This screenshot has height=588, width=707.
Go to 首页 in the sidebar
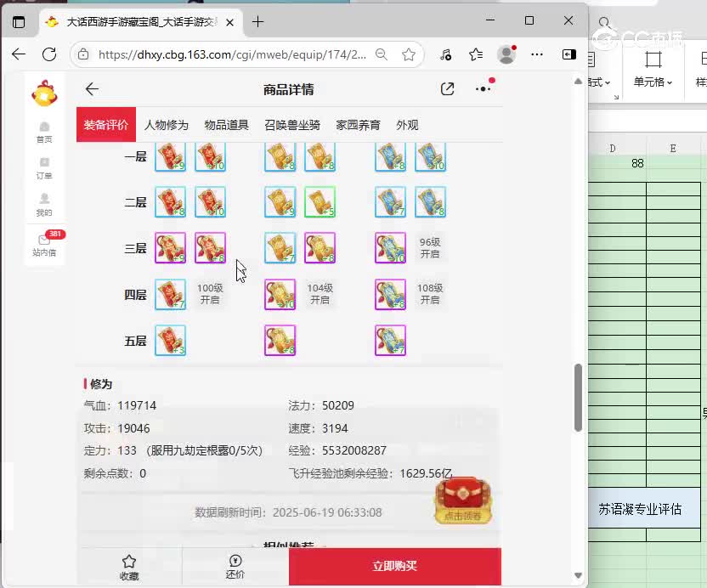click(44, 133)
